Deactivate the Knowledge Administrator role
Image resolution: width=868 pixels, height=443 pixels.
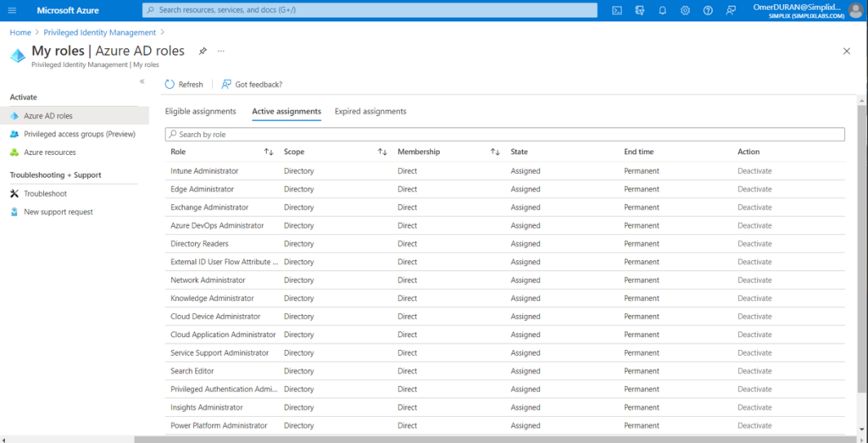[x=754, y=298]
